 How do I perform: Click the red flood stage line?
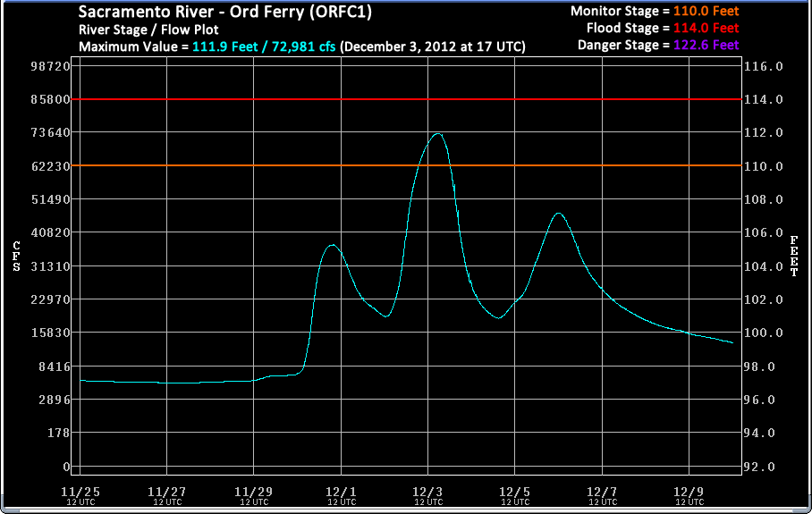click(407, 99)
